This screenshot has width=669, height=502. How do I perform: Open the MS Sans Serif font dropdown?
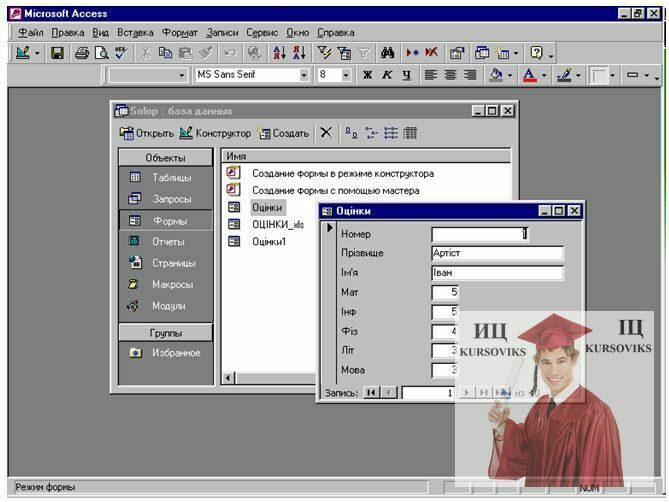coord(304,75)
